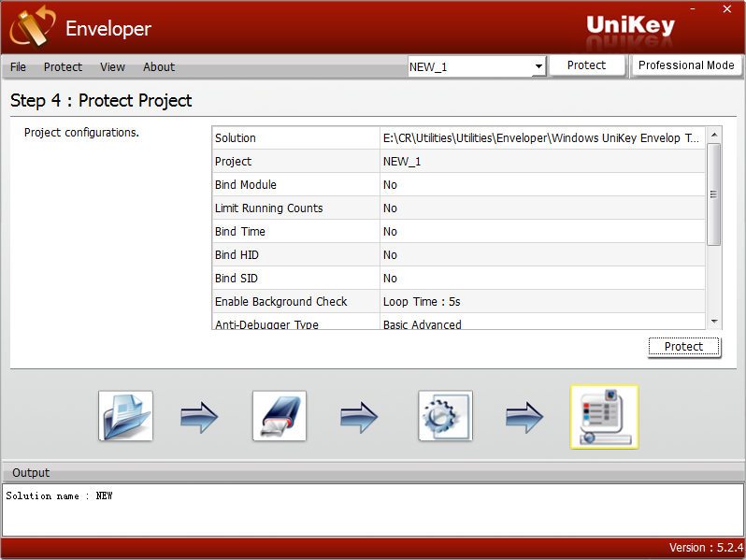746x560 pixels.
Task: Click the Protect button below configurations table
Action: 684,347
